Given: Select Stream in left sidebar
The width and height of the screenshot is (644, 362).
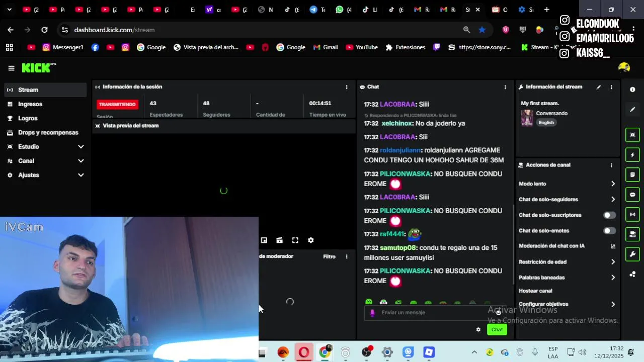Looking at the screenshot, I should pos(45,90).
